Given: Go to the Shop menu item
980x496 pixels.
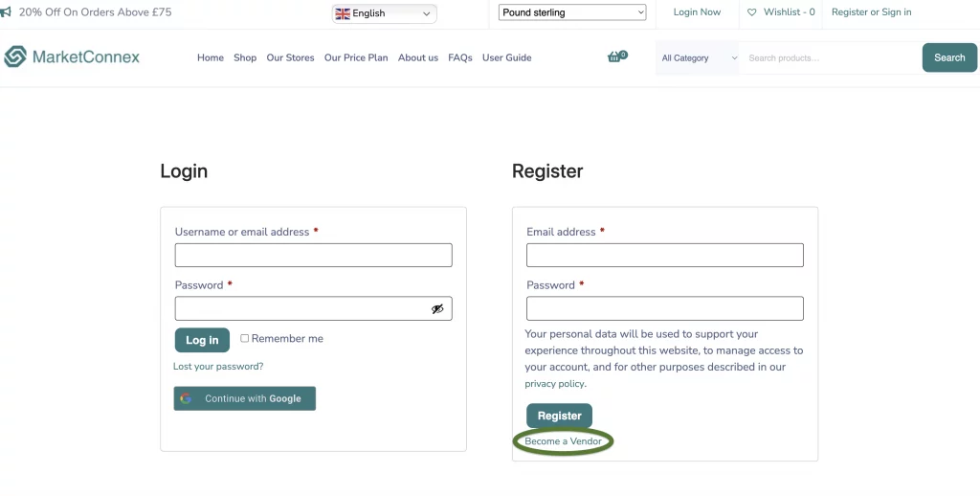Looking at the screenshot, I should 245,57.
